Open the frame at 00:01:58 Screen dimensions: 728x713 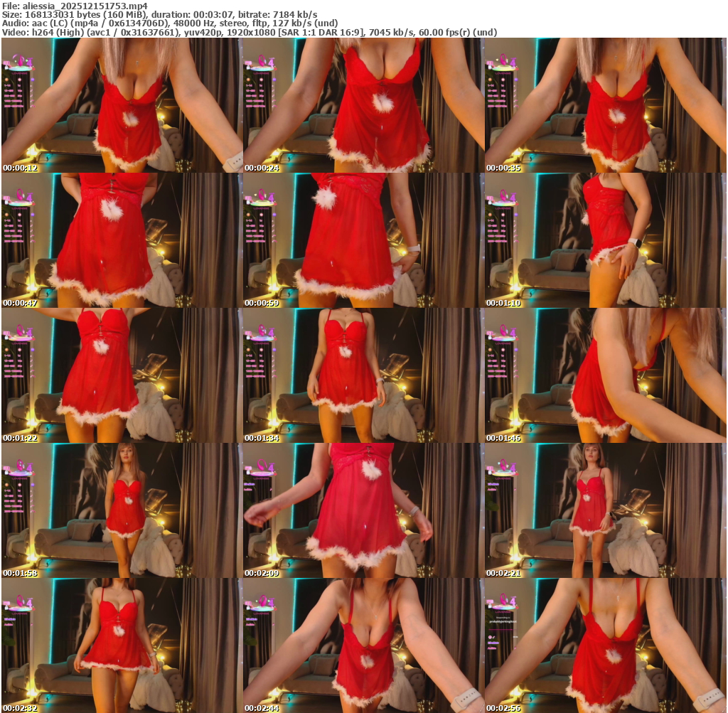(x=122, y=510)
